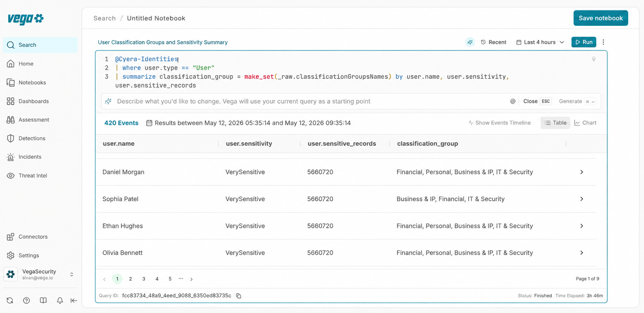The width and height of the screenshot is (644, 313).
Task: Open Incidents page
Action: coord(40,157)
